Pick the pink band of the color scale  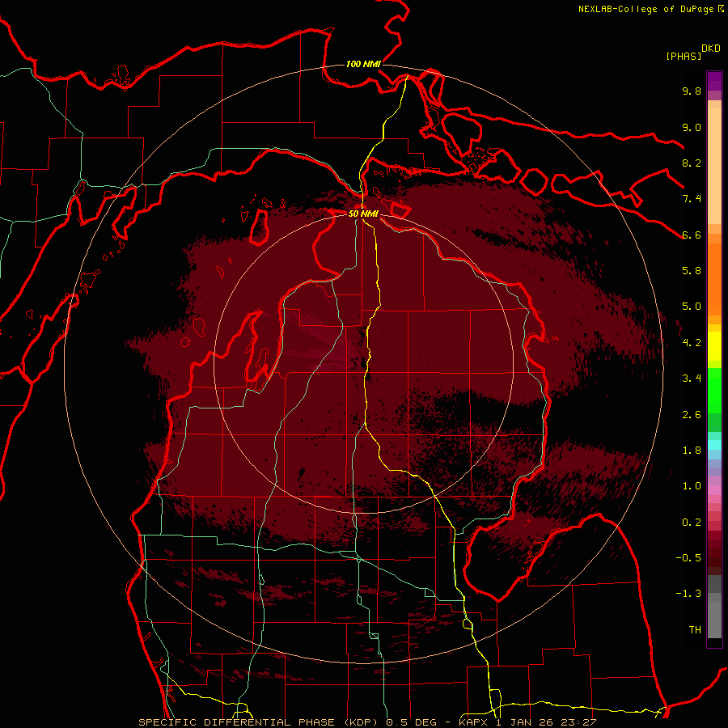coord(714,490)
